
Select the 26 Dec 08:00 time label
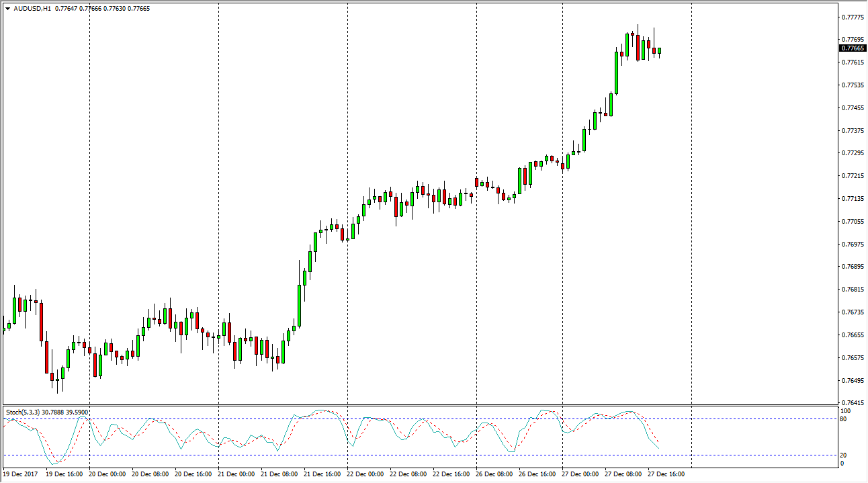pos(496,474)
